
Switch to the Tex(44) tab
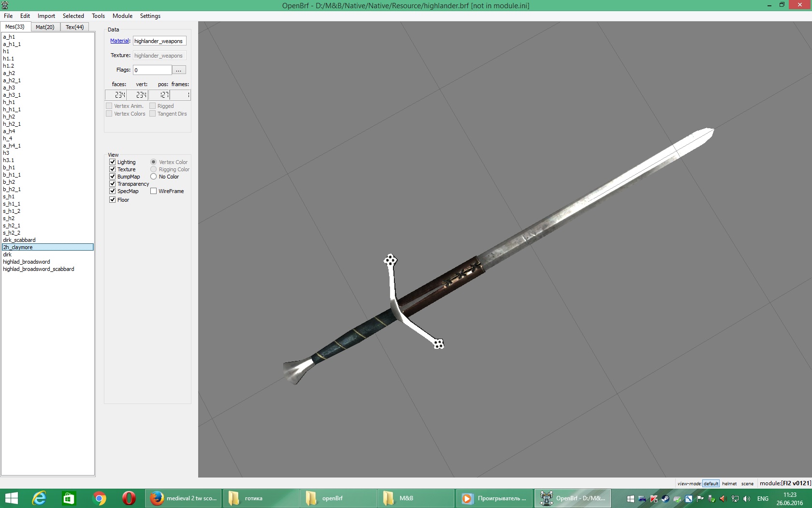click(x=75, y=27)
